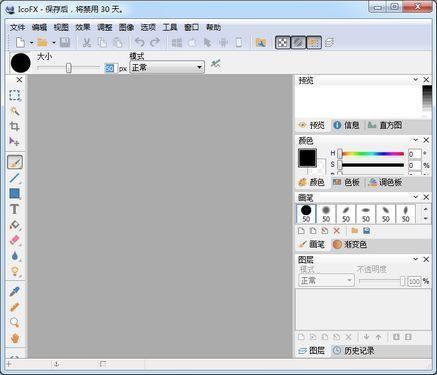Select the ruler measure tool
Screen dimensions: 437x375
(14, 307)
